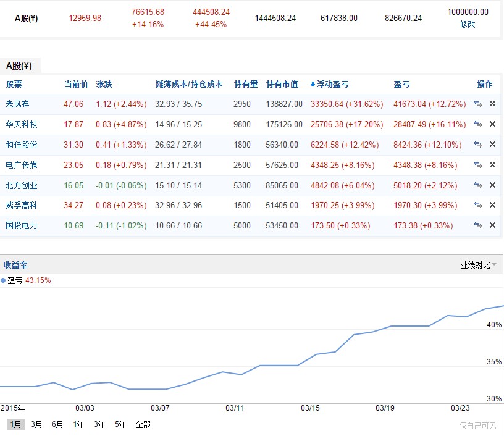Click the total assets value 1444508.24

click(275, 18)
